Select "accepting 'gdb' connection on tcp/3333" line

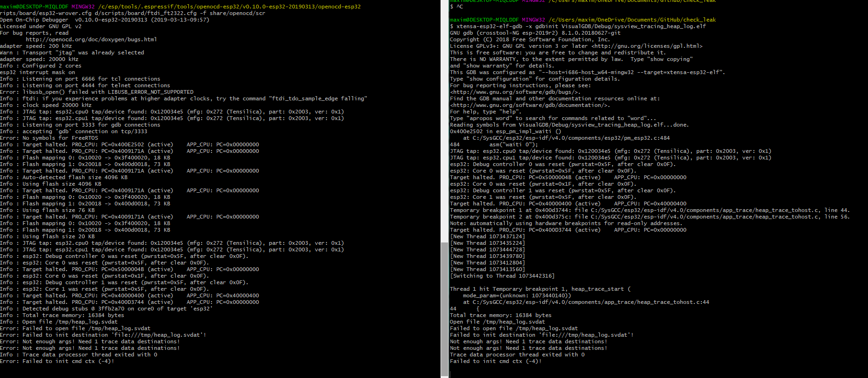(74, 131)
